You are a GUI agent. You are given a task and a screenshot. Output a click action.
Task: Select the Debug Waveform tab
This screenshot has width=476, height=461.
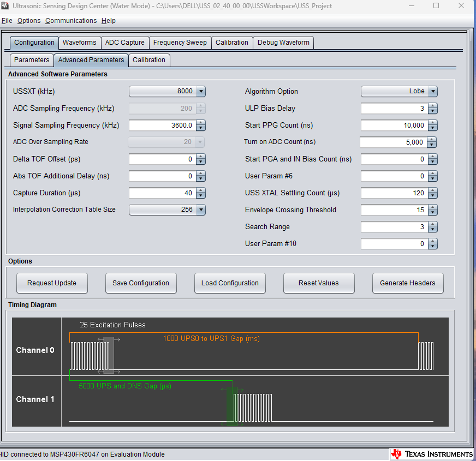click(283, 42)
